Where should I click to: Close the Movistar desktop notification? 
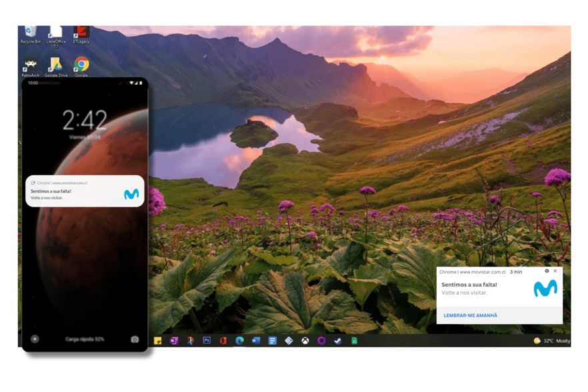(x=555, y=271)
